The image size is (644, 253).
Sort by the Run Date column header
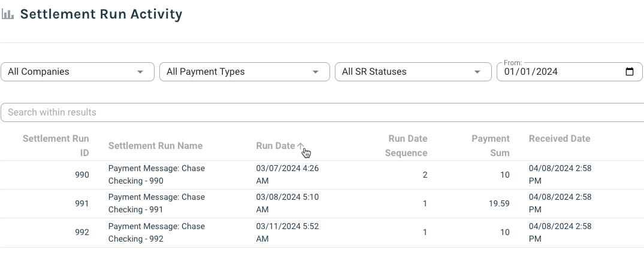point(276,146)
